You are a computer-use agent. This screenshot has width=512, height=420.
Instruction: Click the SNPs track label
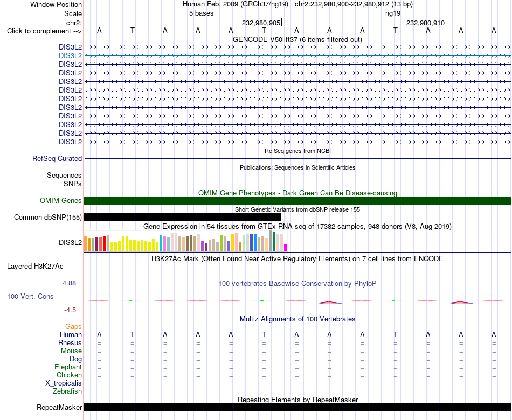[73, 184]
